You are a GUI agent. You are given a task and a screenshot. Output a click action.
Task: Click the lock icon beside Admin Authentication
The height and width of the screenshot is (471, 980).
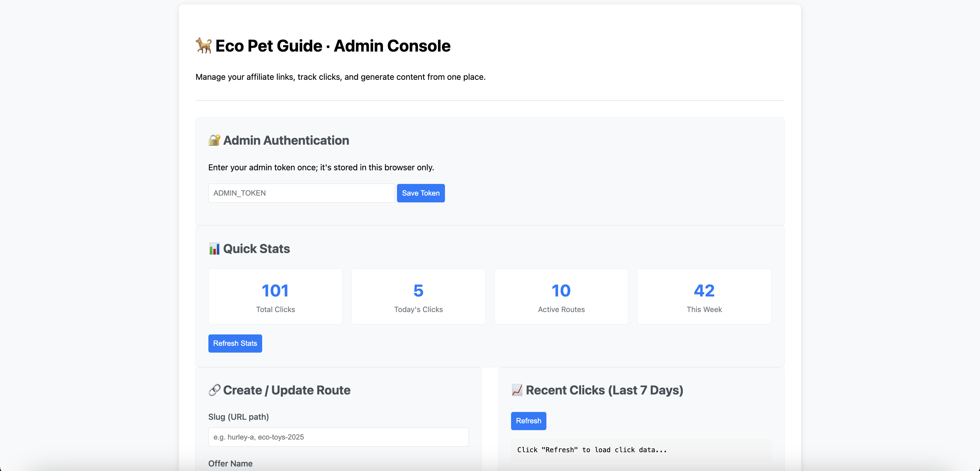pos(214,140)
